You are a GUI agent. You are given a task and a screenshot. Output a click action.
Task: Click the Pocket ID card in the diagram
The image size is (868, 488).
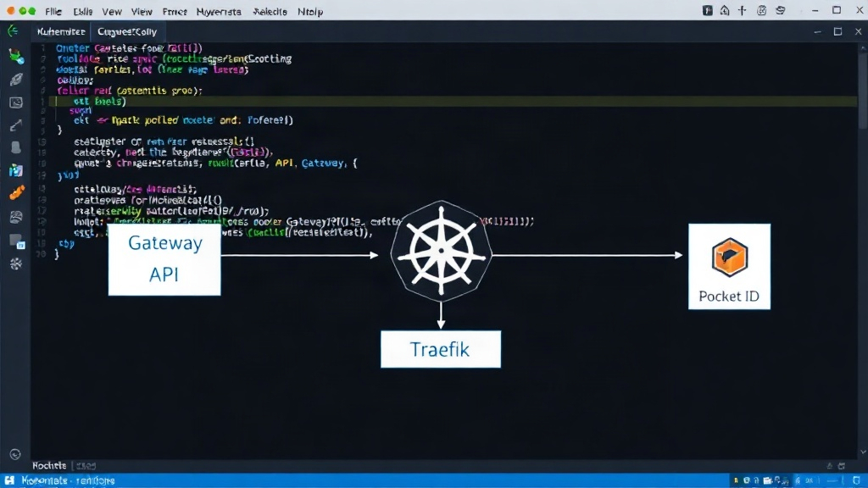point(729,266)
